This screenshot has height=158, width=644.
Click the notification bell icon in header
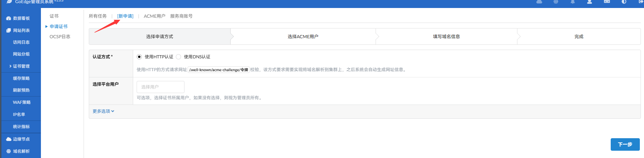click(573, 2)
